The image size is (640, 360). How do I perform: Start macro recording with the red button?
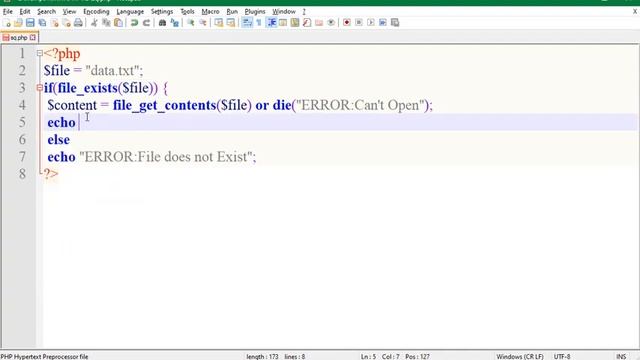[x=347, y=23]
